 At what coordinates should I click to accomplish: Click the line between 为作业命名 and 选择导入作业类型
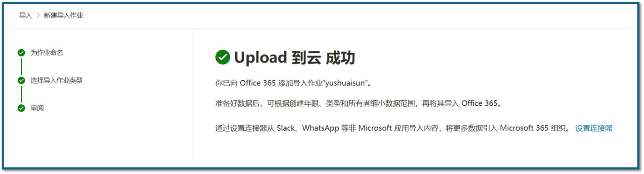click(21, 67)
